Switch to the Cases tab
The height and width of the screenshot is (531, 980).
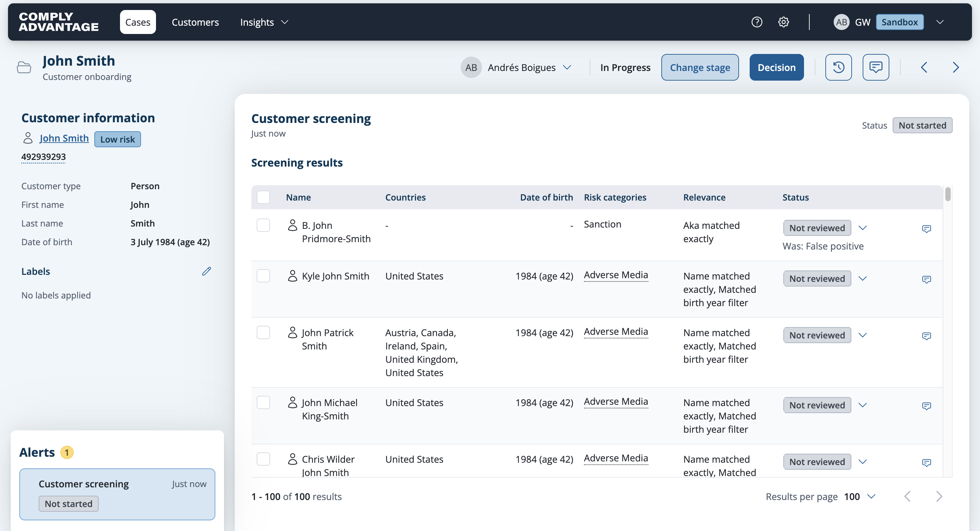(138, 22)
